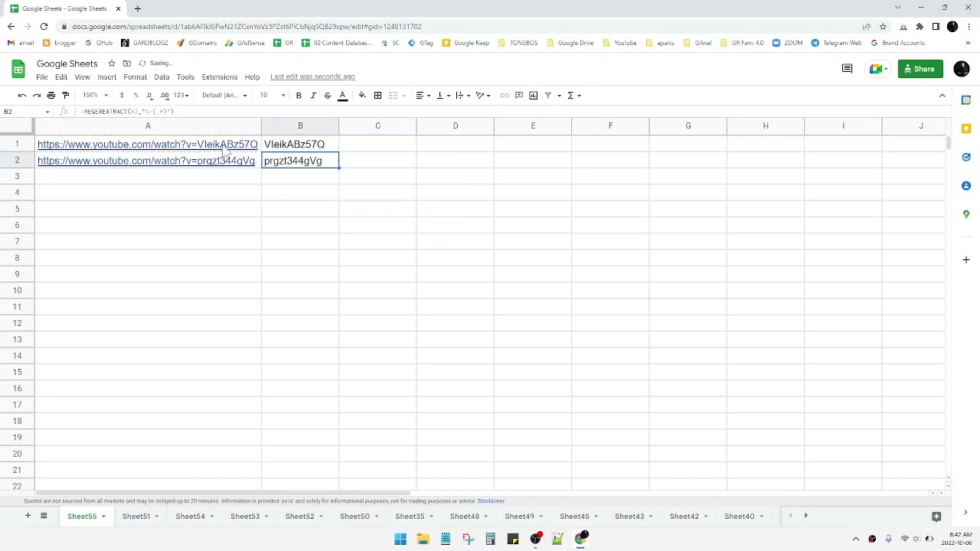Star the Google Sheets document
The image size is (980, 551).
pos(112,64)
